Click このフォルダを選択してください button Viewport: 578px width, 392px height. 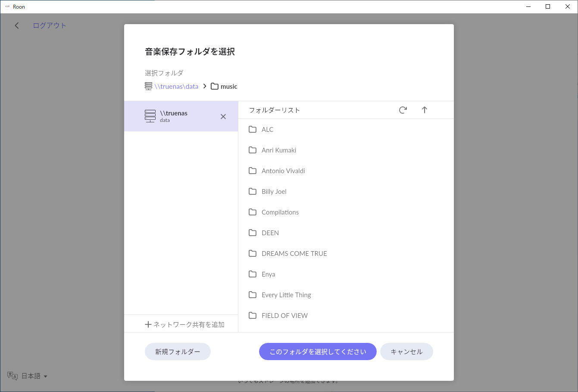318,352
